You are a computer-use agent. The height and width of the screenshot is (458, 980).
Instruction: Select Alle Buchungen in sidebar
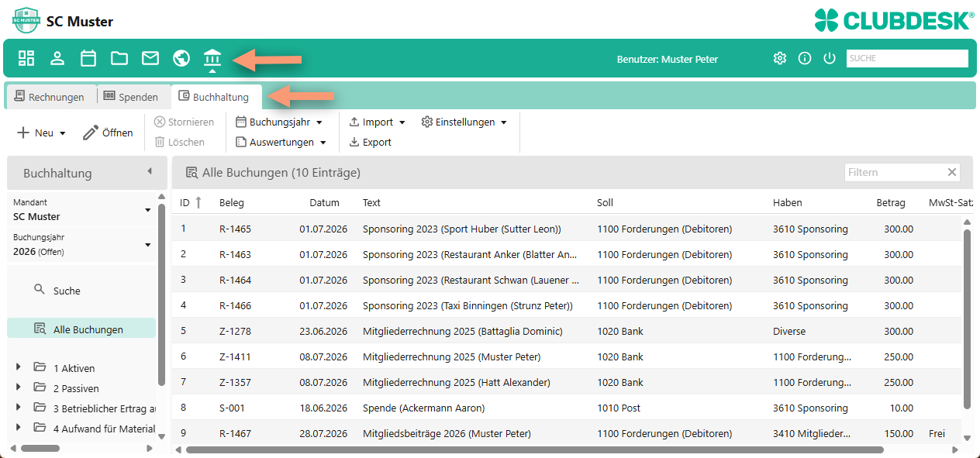81,329
